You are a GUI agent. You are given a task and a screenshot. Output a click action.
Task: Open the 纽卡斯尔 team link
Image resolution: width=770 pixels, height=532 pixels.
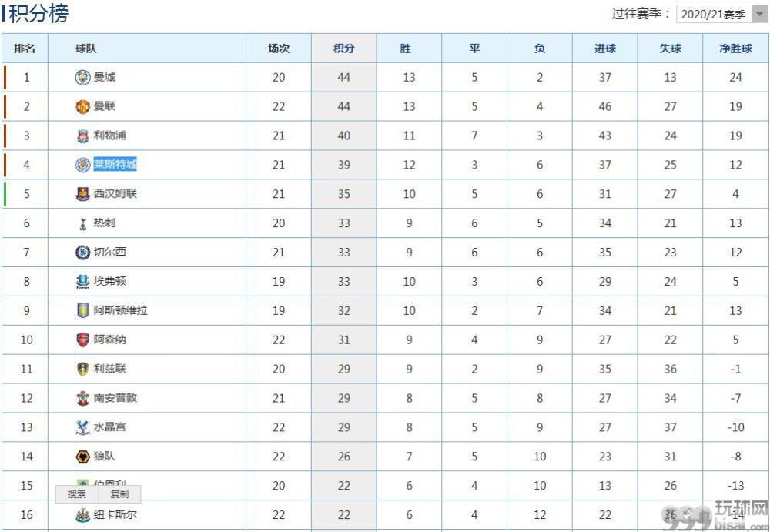coord(115,514)
